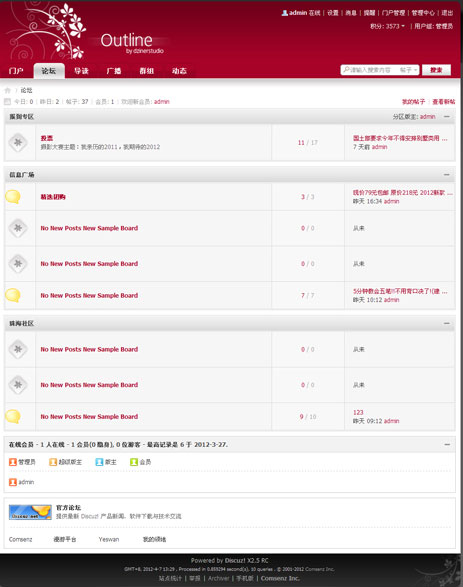Open the 帖子 search type dropdown

408,70
